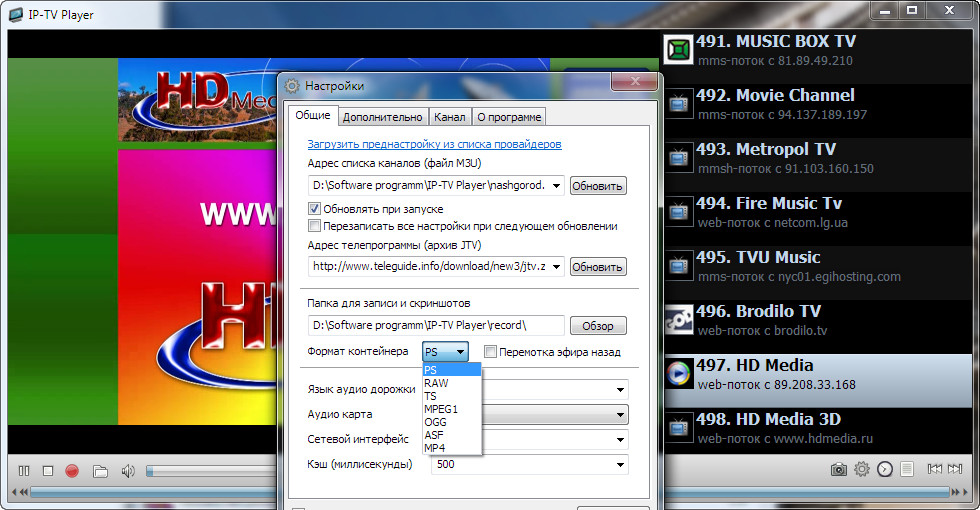Open the cache milliseconds dropdown
The height and width of the screenshot is (510, 980).
click(620, 464)
